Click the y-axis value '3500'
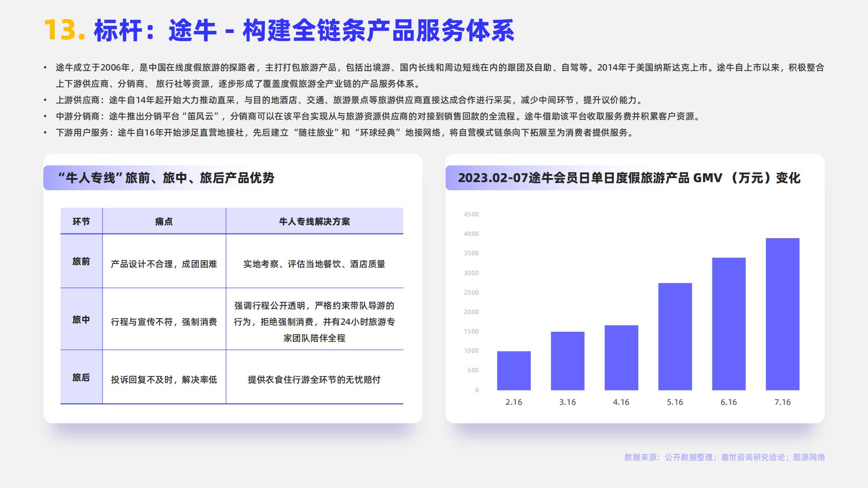 point(471,253)
